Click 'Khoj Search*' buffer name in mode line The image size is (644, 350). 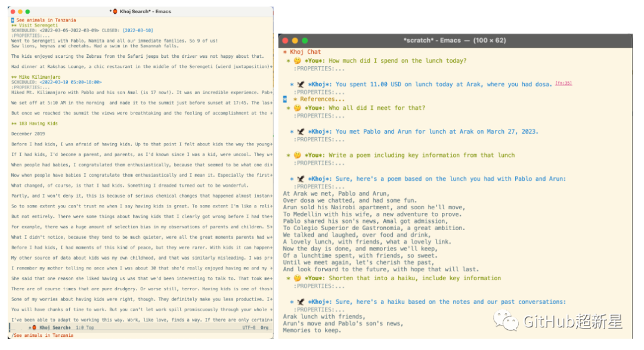tap(55, 327)
